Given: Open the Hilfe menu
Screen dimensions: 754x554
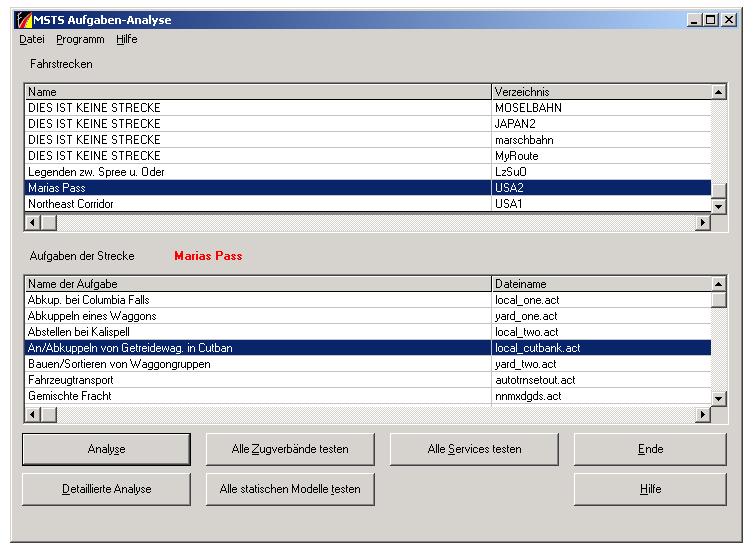Looking at the screenshot, I should tap(126, 40).
